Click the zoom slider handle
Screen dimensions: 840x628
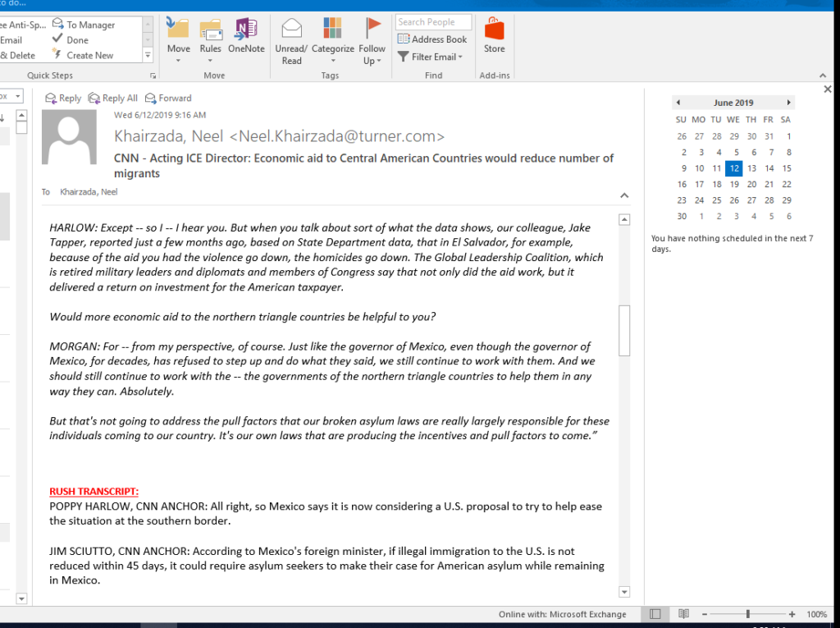pos(748,614)
